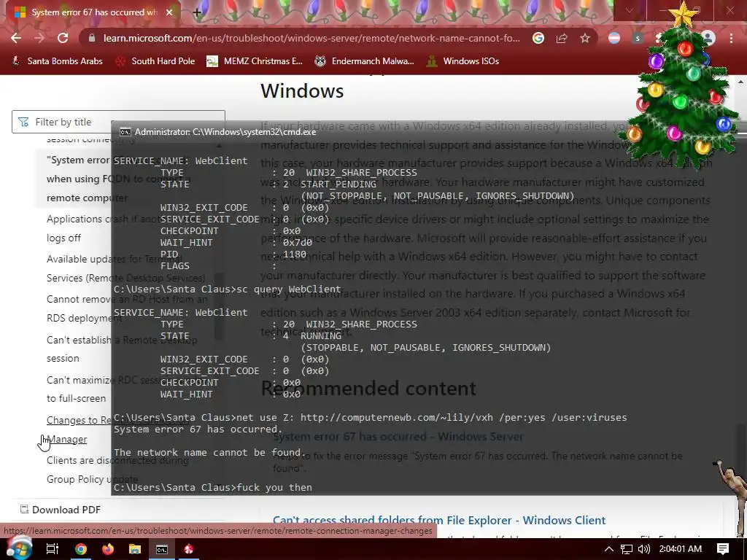This screenshot has width=747, height=560.
Task: Open the notification center icon
Action: click(x=723, y=549)
